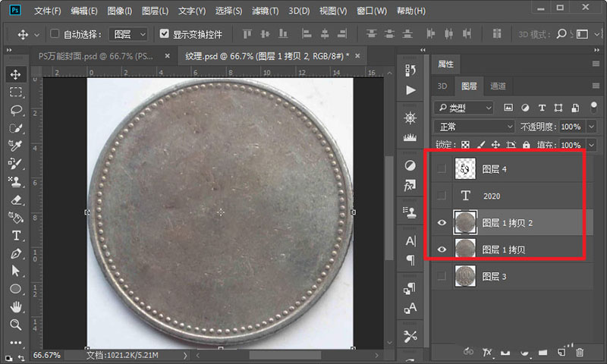The height and width of the screenshot is (364, 607).
Task: Enable the auto-select checkbox
Action: point(55,34)
